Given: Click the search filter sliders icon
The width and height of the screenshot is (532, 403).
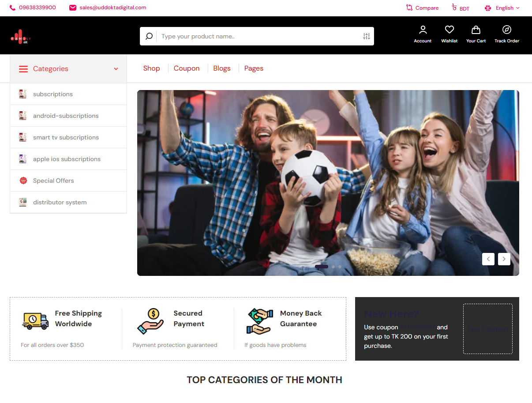Looking at the screenshot, I should pyautogui.click(x=366, y=36).
